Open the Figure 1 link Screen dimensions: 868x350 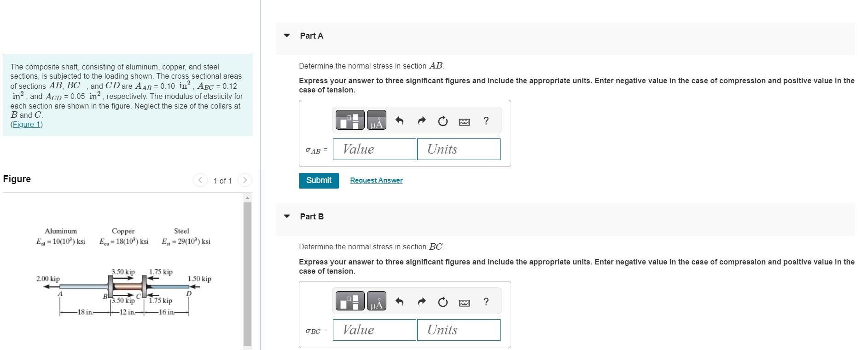point(25,124)
